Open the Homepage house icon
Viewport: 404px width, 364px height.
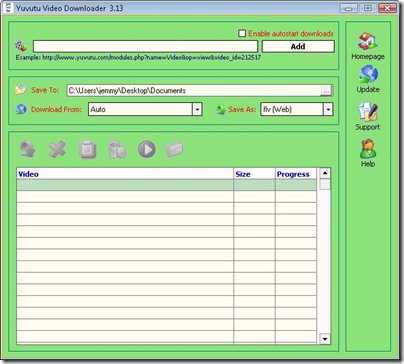[x=368, y=41]
